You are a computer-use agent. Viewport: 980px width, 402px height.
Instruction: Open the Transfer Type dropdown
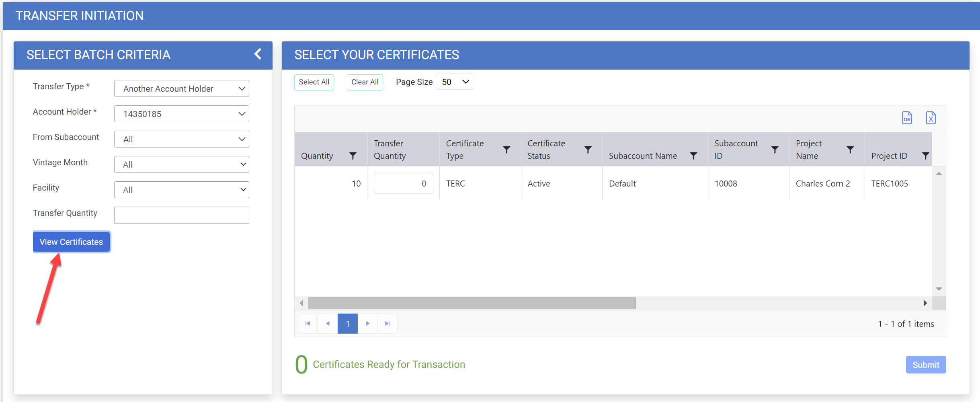click(x=182, y=88)
